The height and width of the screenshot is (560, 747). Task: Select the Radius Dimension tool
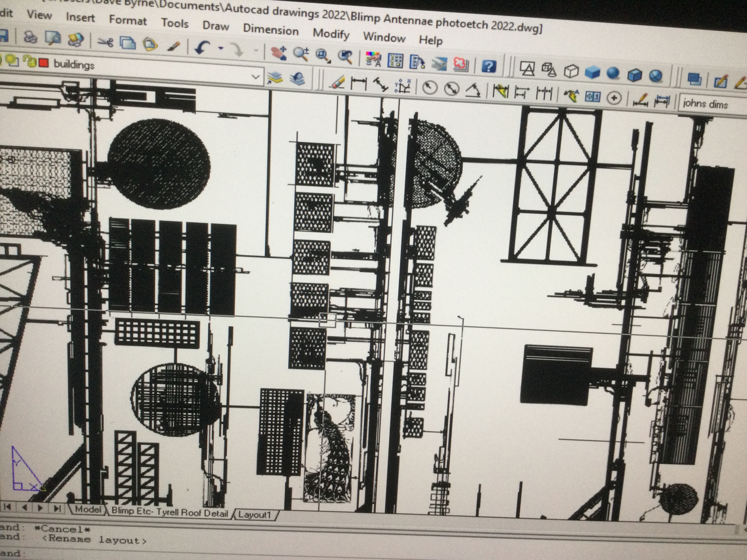point(430,88)
